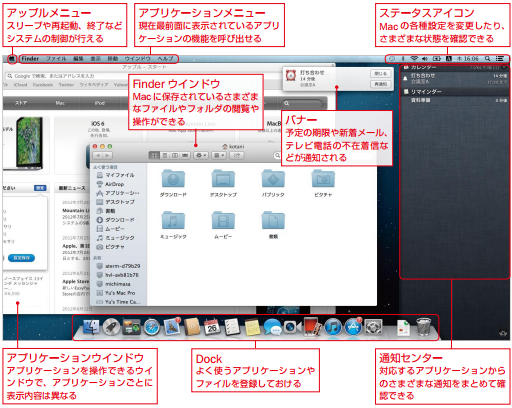Open the Apple menu
The image size is (512, 408).
12,59
